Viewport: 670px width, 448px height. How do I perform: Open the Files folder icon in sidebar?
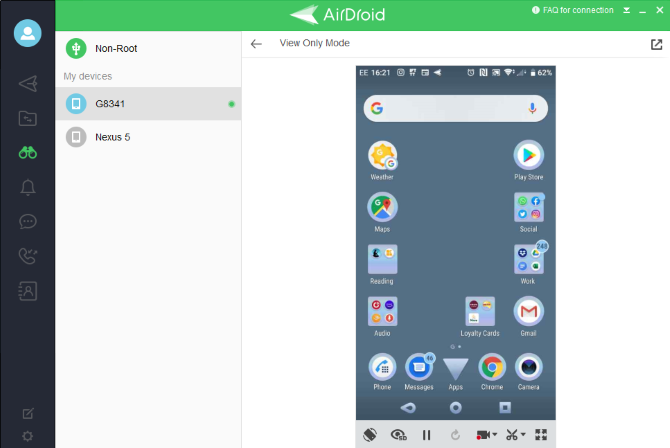pyautogui.click(x=28, y=118)
